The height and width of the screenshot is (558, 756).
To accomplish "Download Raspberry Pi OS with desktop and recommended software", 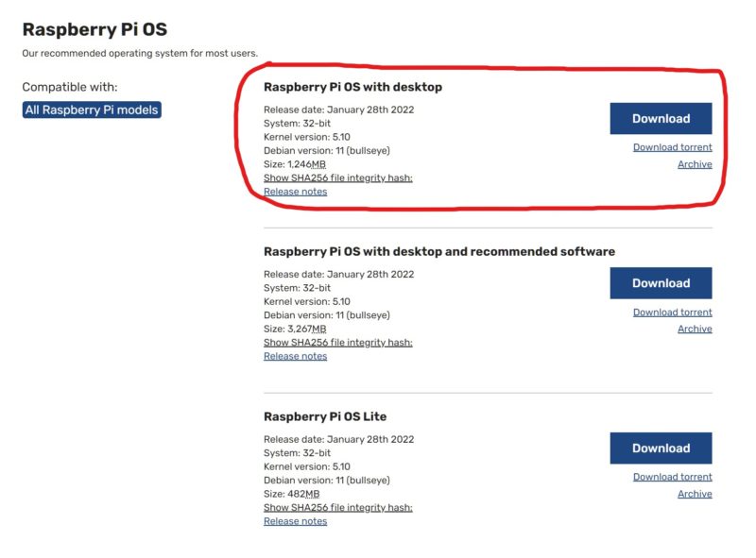I will click(x=661, y=283).
